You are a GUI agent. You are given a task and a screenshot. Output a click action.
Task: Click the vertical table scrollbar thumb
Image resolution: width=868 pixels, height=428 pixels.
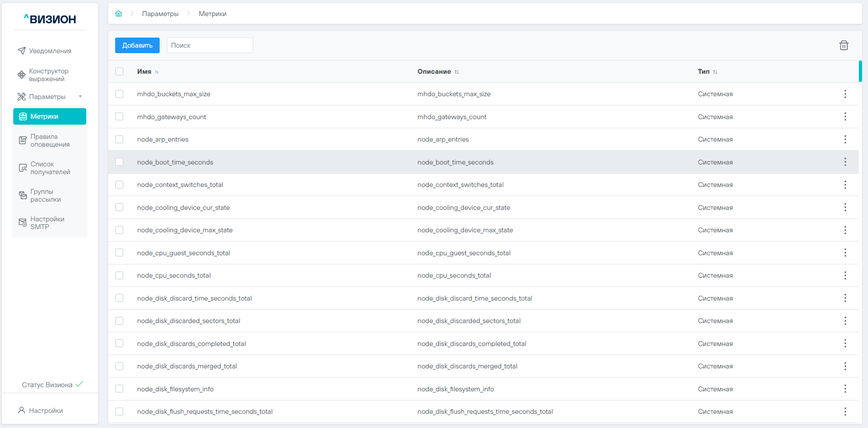coord(860,71)
